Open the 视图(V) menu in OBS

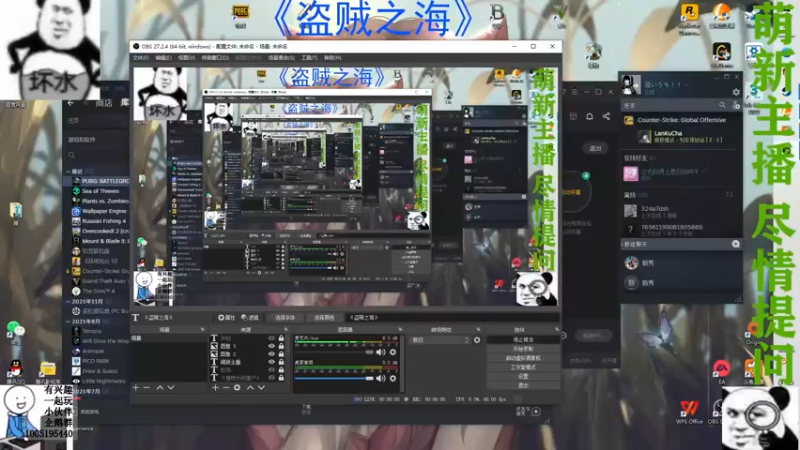(186, 58)
